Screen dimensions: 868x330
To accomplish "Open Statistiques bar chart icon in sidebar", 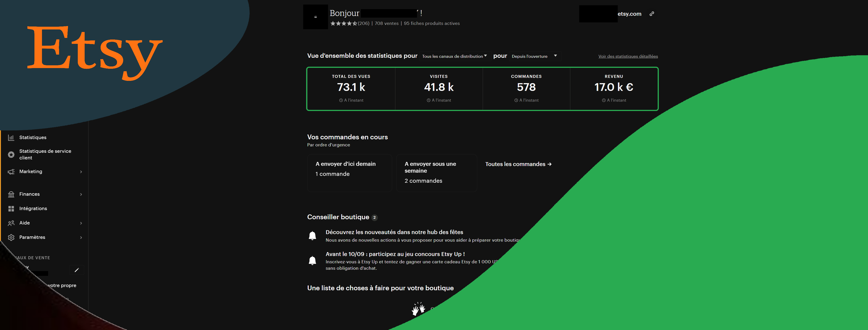I will (11, 138).
